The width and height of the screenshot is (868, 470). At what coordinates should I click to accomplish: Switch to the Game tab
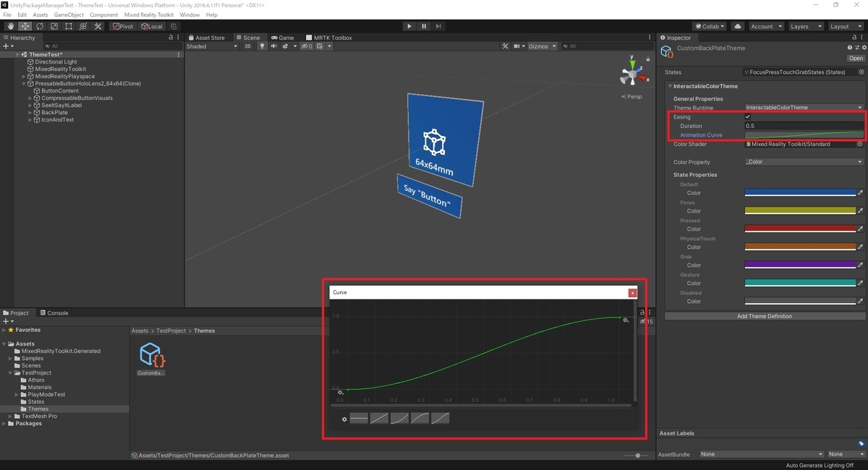(x=283, y=38)
